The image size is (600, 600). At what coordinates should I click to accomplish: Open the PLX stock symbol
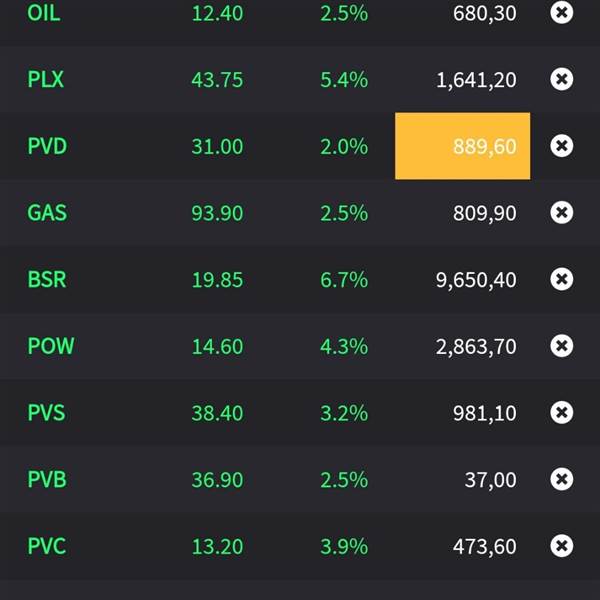pos(46,80)
